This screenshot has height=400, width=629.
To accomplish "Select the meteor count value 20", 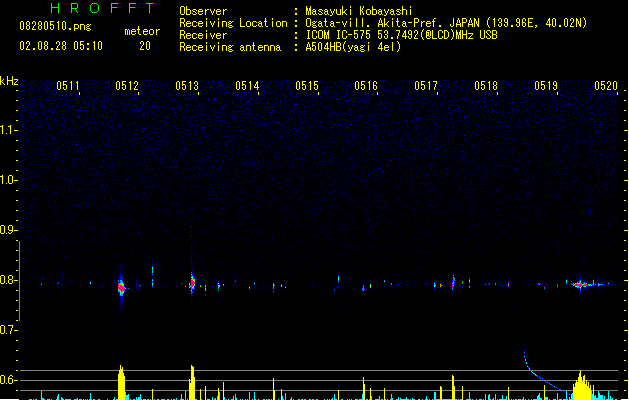I will coord(145,46).
